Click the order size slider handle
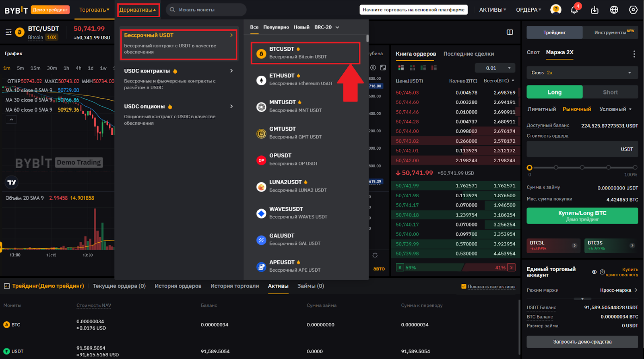Image resolution: width=644 pixels, height=359 pixels. (x=530, y=167)
